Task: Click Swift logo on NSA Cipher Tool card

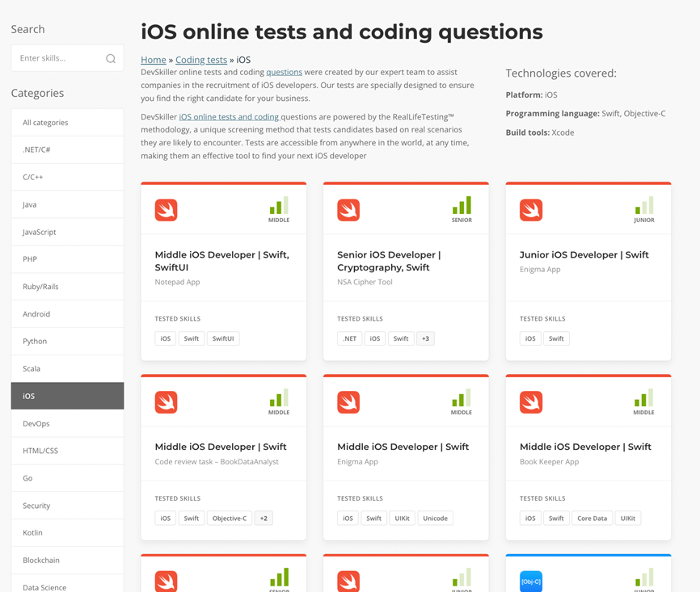Action: pyautogui.click(x=348, y=210)
